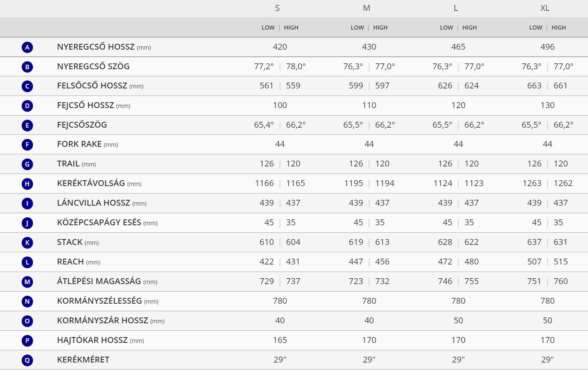Select the H badge for KERÉKTÁVOLSÁG
The width and height of the screenshot is (588, 370).
tap(27, 184)
